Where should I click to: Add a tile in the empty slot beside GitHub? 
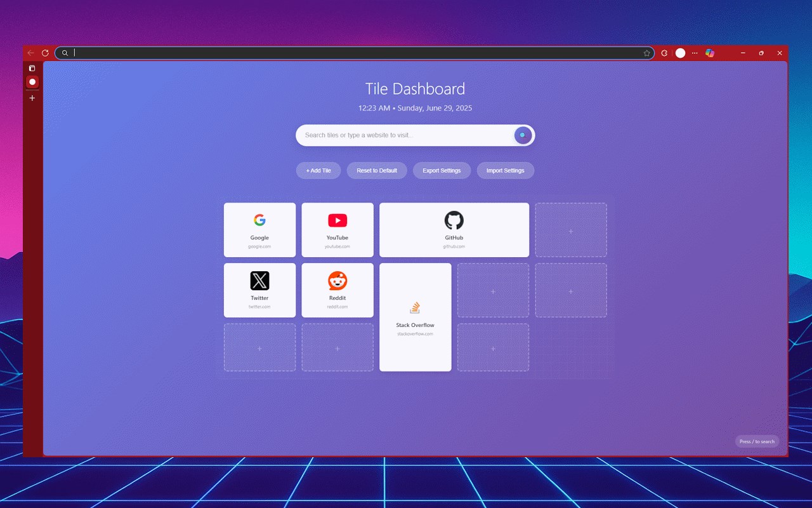(571, 230)
